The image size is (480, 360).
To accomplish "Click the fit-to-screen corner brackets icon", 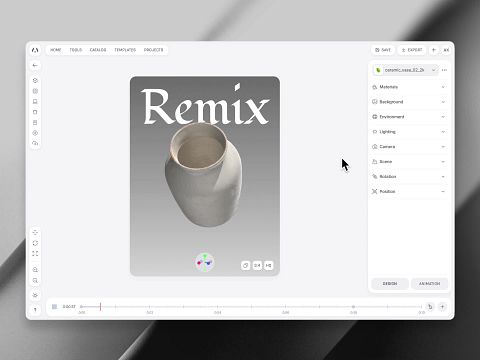I will point(35,254).
